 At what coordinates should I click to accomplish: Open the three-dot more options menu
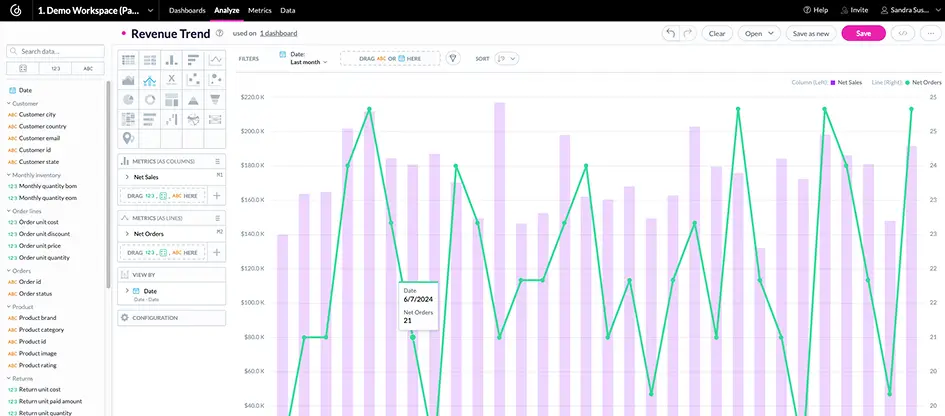click(x=931, y=34)
